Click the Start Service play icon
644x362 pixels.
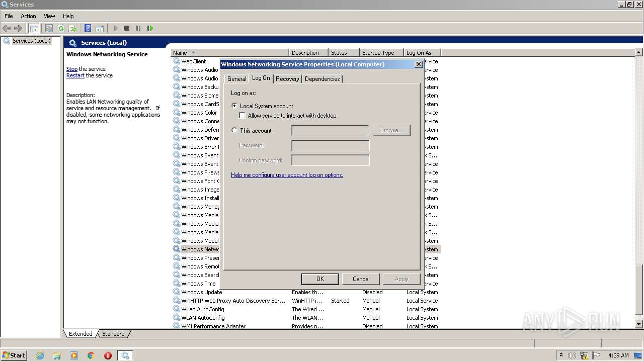point(116,28)
